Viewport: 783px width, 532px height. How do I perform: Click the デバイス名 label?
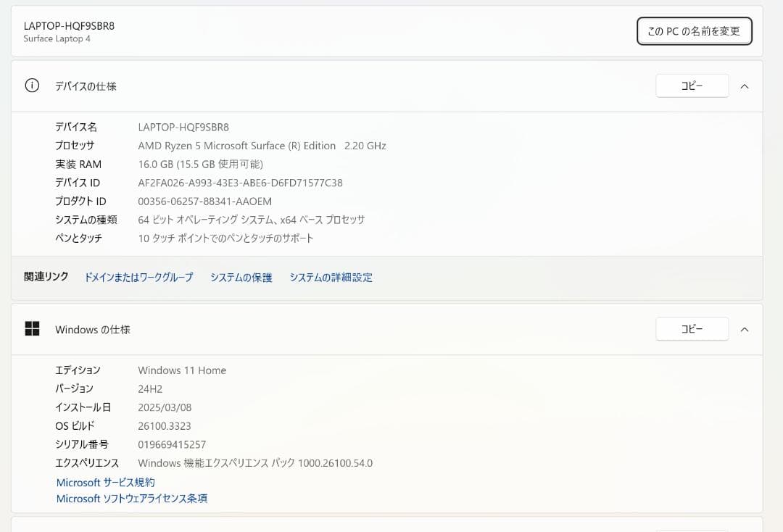(x=76, y=128)
